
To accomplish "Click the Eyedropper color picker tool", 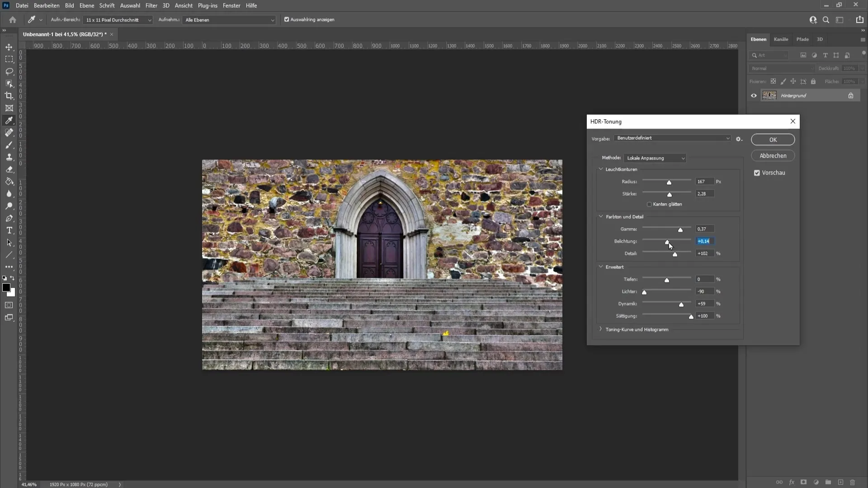I will (9, 120).
